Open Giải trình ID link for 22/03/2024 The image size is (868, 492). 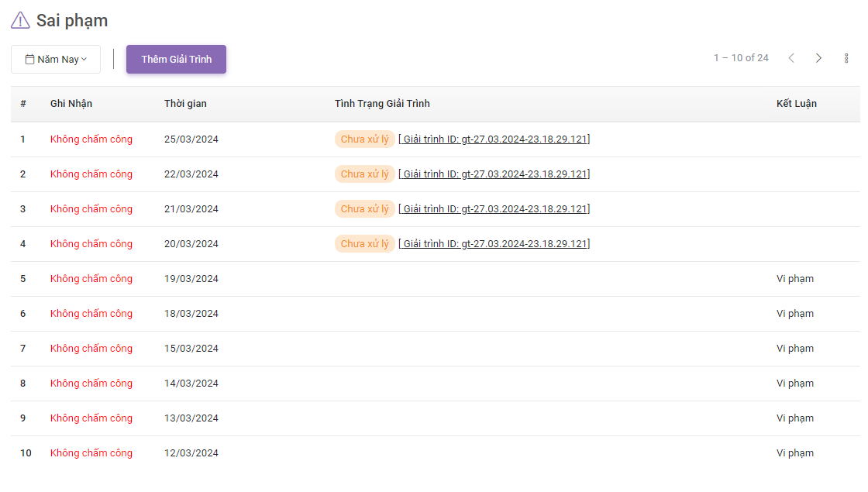pos(494,174)
